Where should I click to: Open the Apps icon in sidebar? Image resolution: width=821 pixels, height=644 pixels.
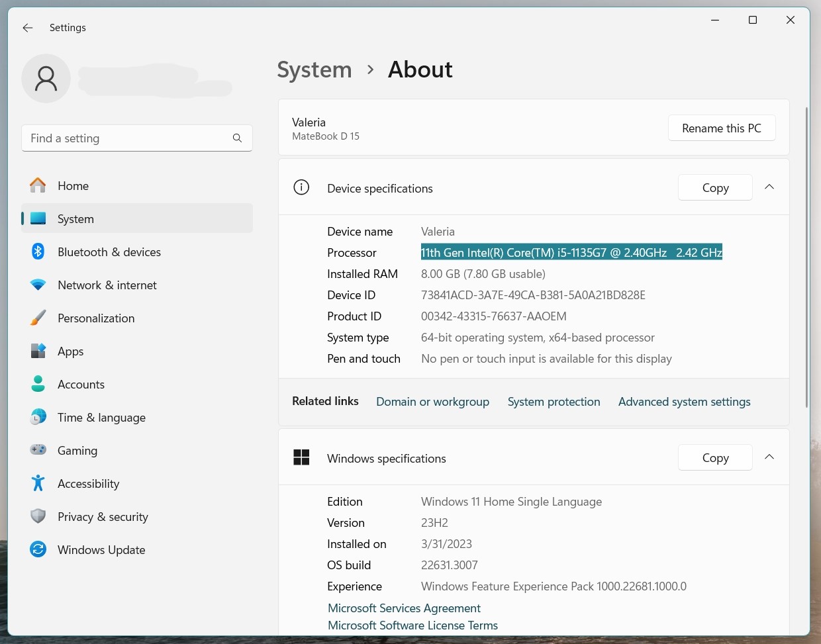(38, 351)
